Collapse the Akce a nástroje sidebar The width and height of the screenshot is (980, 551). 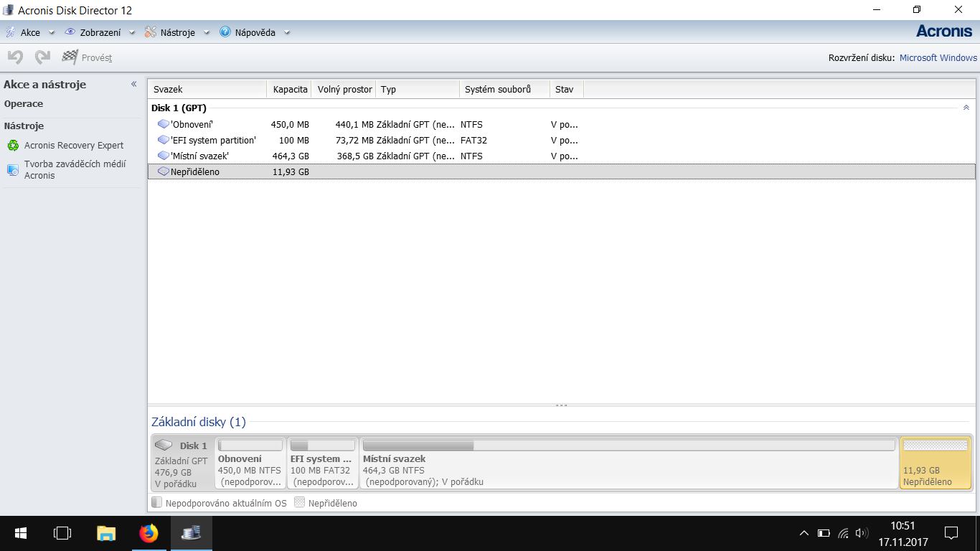tap(133, 84)
